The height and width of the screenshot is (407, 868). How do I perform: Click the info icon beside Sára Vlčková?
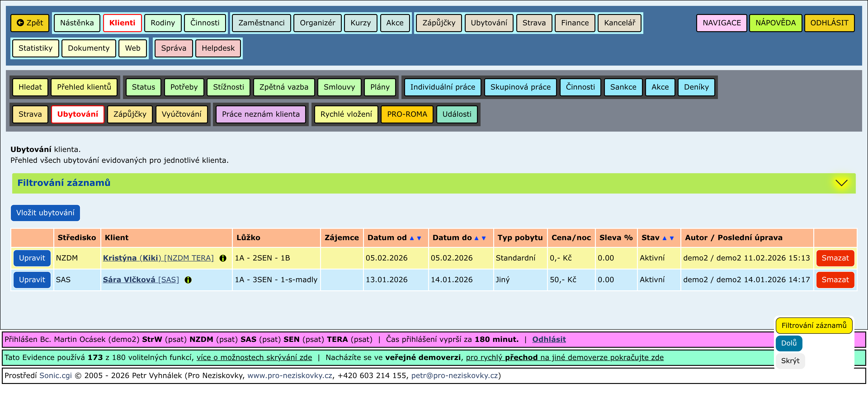click(x=188, y=280)
